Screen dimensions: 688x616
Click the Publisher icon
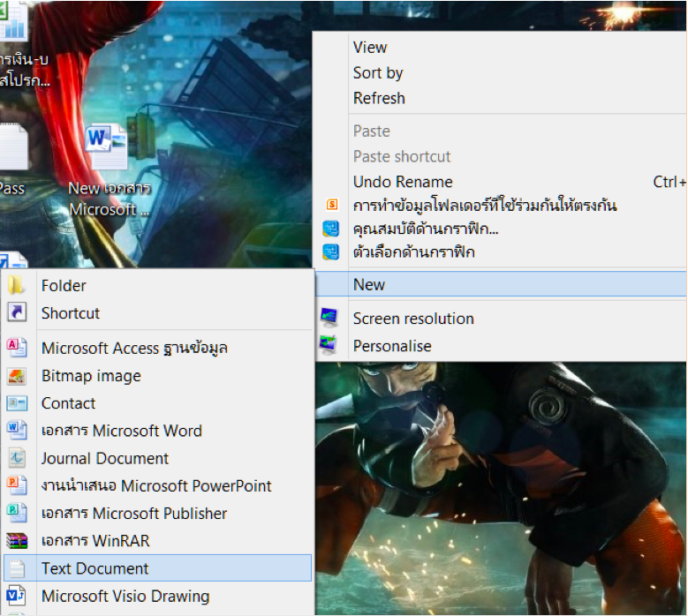(x=17, y=513)
